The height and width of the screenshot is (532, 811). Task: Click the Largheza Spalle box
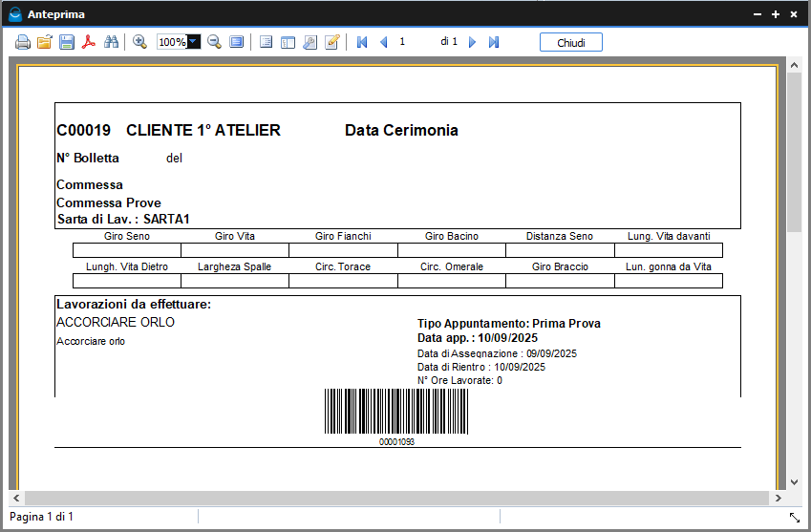pyautogui.click(x=235, y=281)
